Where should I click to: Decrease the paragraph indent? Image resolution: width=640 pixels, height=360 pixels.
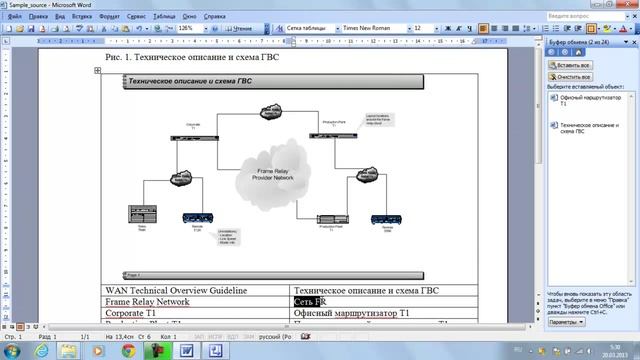567,29
